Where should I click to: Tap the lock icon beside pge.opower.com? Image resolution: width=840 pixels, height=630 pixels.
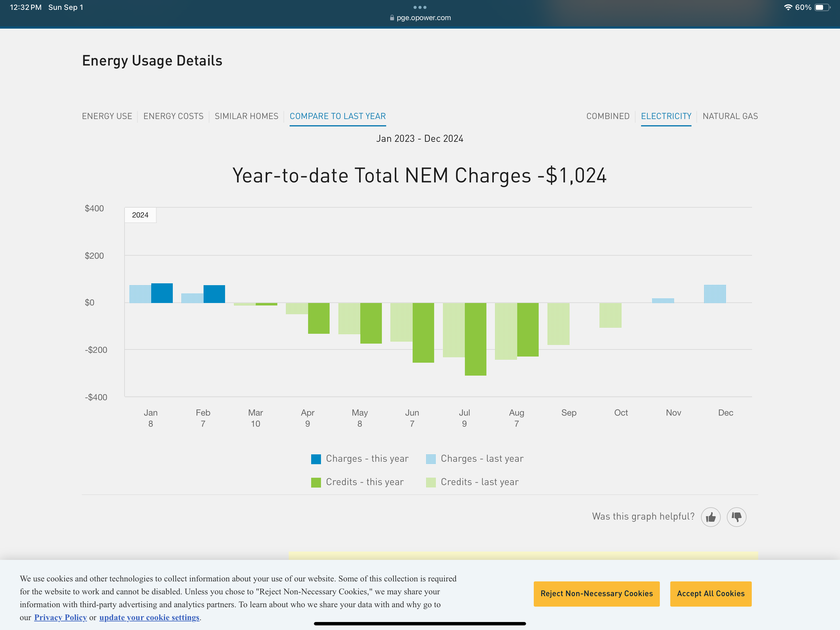(x=392, y=18)
